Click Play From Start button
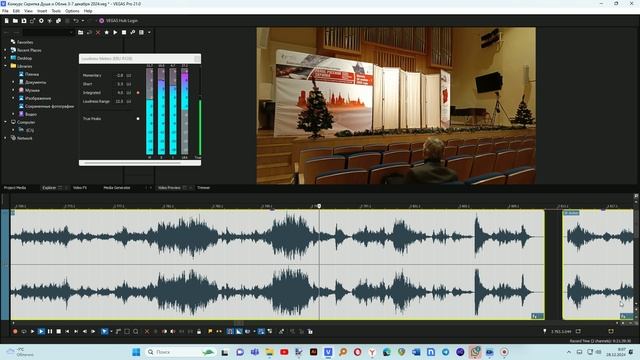640x360 pixels. point(32,331)
